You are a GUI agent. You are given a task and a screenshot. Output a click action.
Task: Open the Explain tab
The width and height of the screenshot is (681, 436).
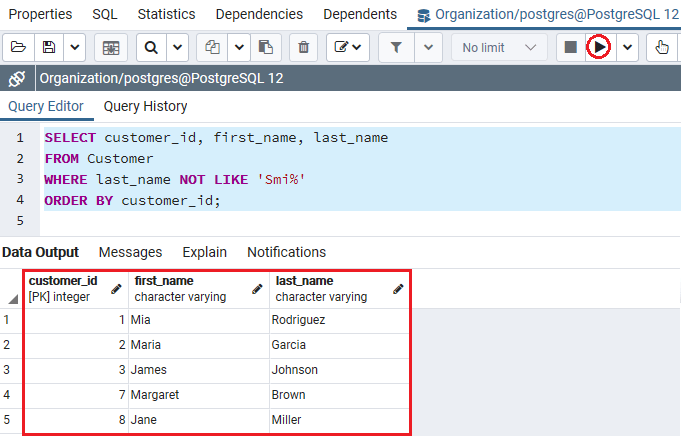pyautogui.click(x=205, y=252)
